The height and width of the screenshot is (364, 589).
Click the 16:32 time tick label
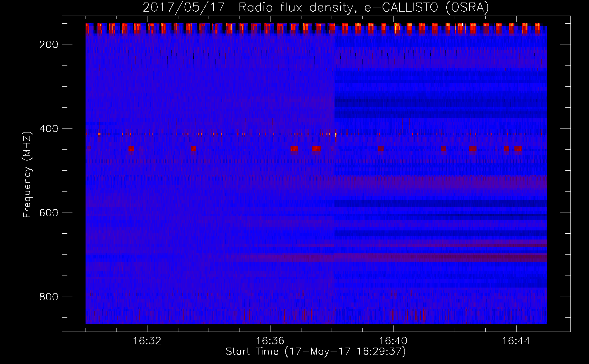pyautogui.click(x=147, y=341)
